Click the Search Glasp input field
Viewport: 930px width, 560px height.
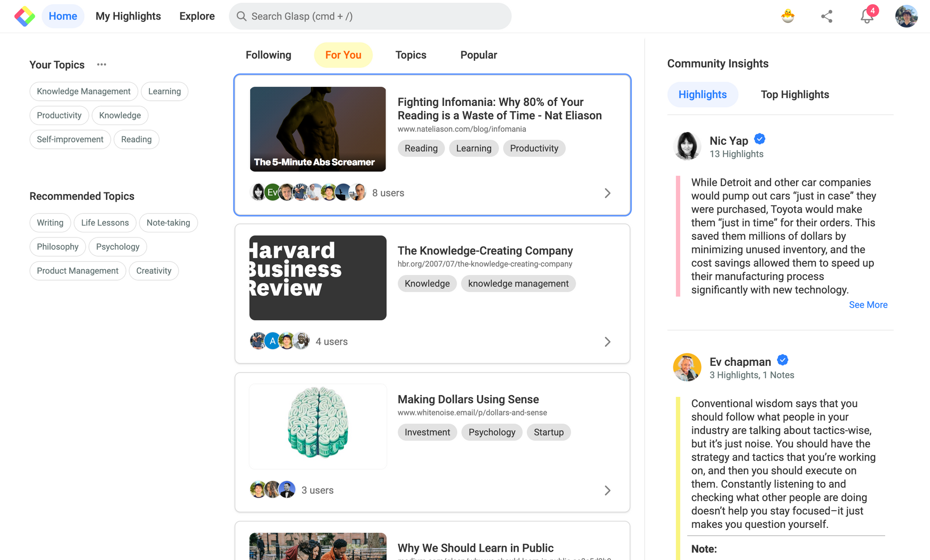(370, 16)
